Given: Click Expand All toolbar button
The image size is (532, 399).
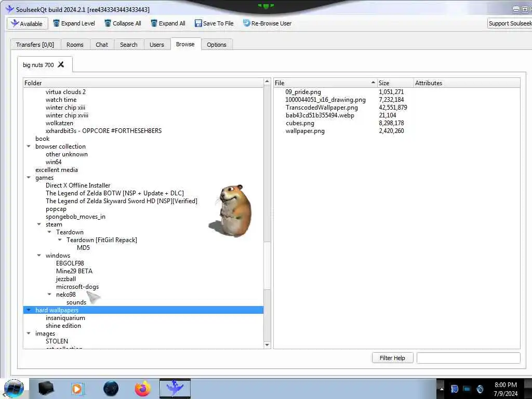Looking at the screenshot, I should pyautogui.click(x=168, y=23).
